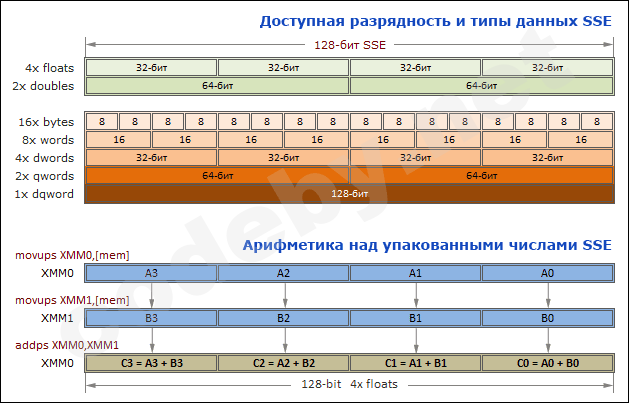This screenshot has width=629, height=403.
Task: Select the "movups XMM0,[mem]" instruction text
Action: coord(72,255)
